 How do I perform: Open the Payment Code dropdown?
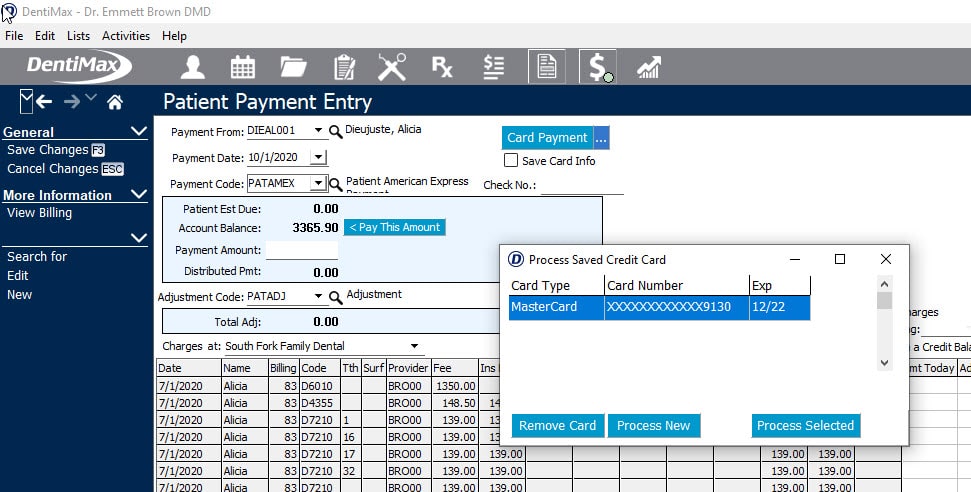[x=318, y=183]
